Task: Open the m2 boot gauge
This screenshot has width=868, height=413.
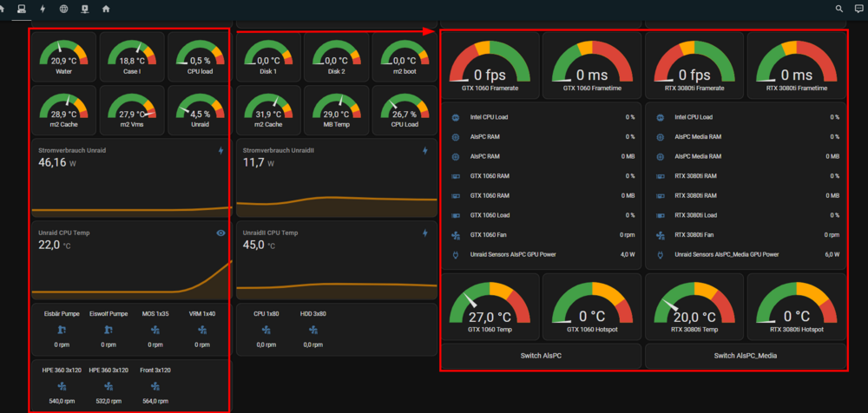Action: coord(404,56)
